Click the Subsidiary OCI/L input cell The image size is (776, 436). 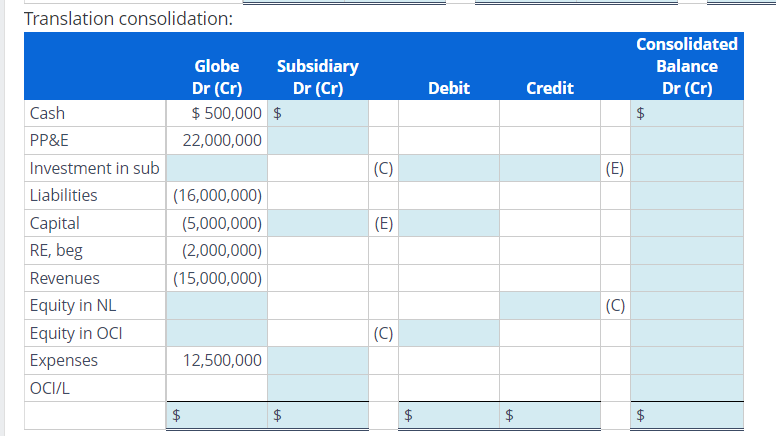(318, 388)
